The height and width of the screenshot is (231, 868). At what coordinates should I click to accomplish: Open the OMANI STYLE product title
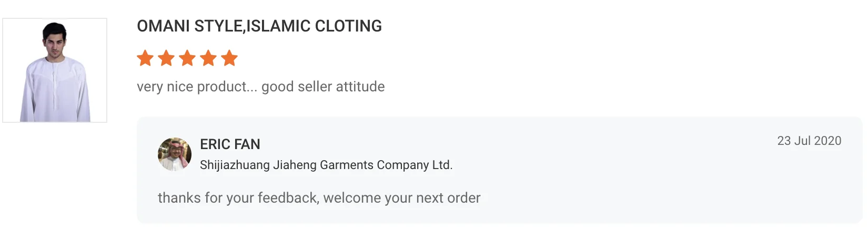pos(259,26)
